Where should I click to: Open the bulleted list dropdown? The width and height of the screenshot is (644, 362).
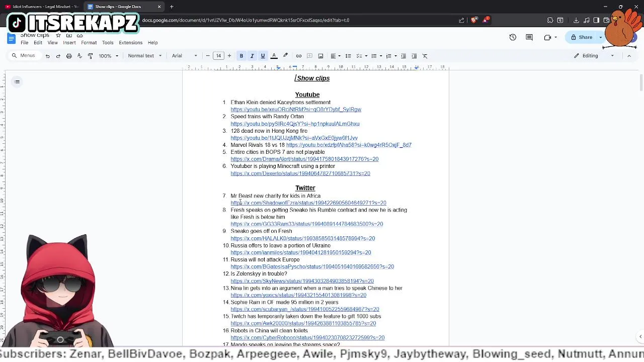(376, 56)
